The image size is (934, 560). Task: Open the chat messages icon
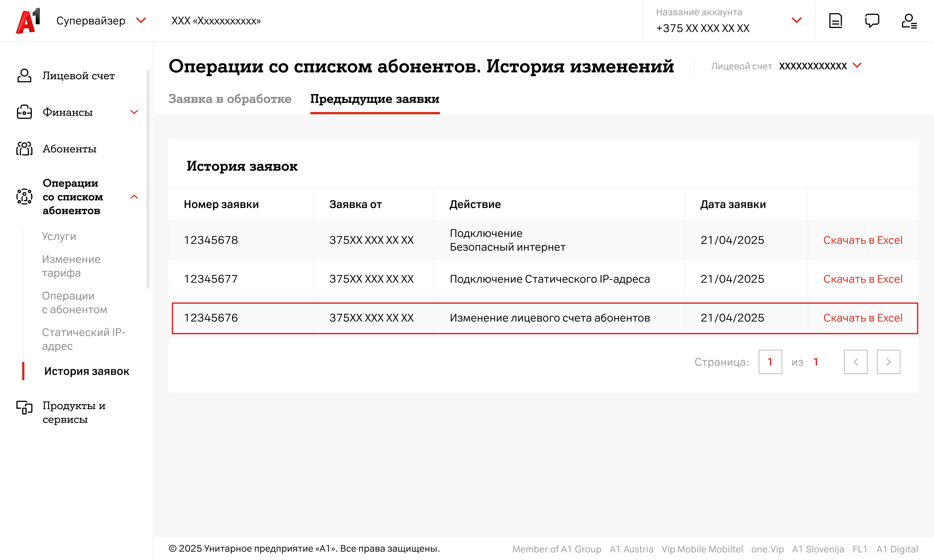coord(872,21)
